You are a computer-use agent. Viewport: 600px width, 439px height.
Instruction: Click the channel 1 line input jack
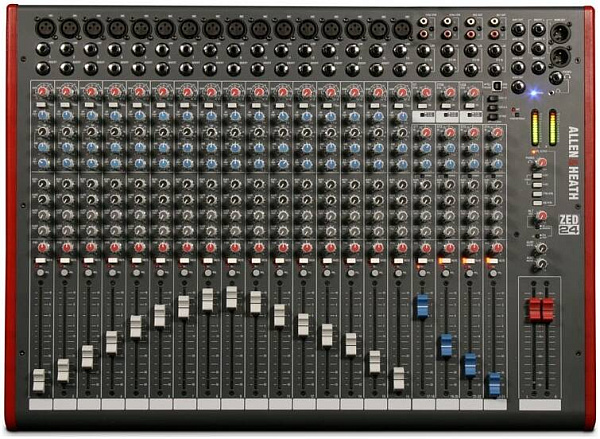[x=43, y=50]
